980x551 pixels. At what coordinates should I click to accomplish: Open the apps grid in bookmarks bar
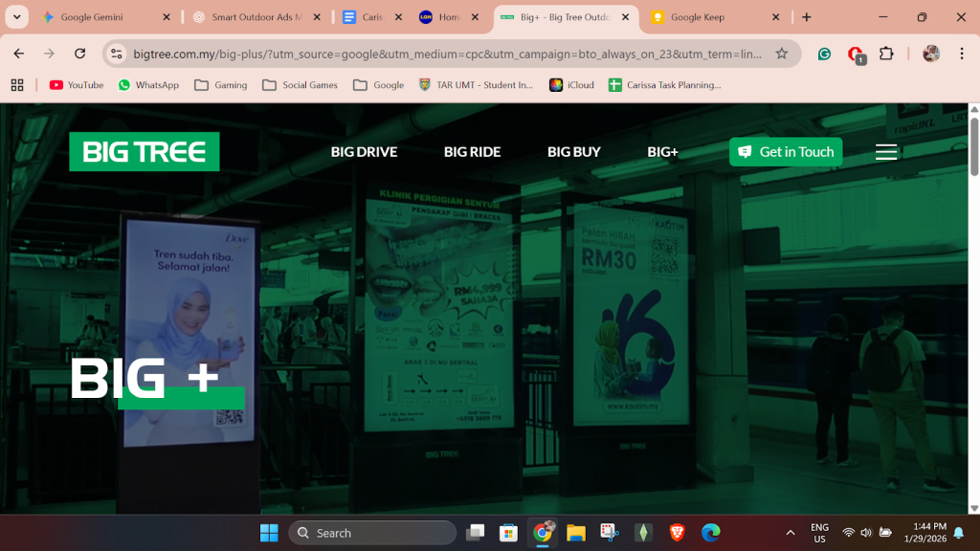point(17,85)
